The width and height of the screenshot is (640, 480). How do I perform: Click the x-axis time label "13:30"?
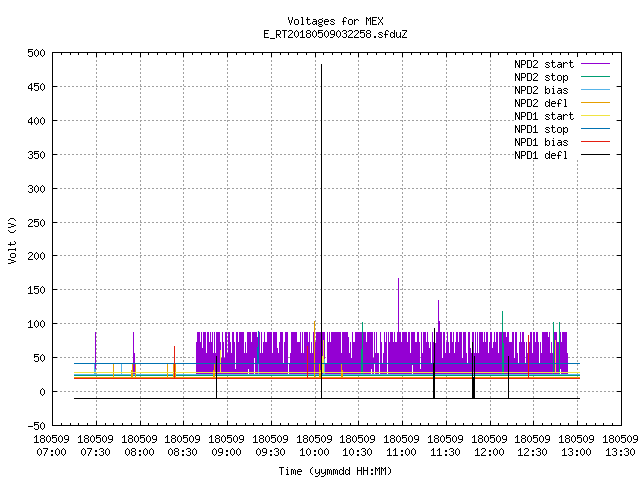tap(620, 452)
